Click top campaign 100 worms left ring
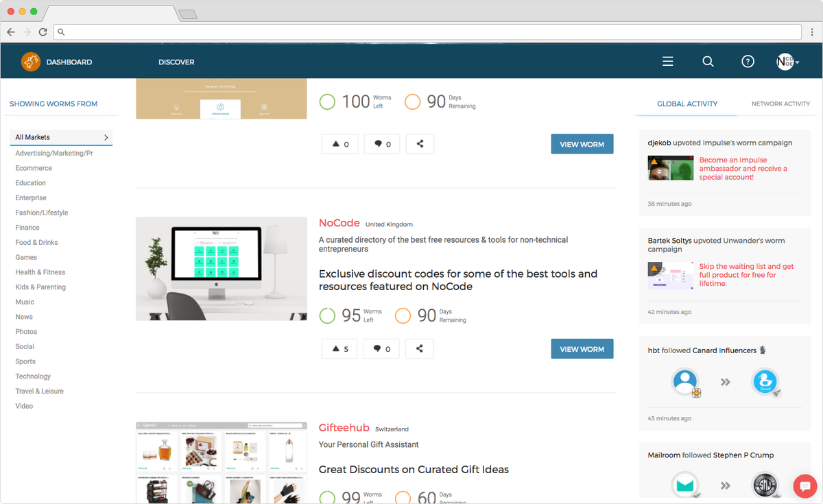The width and height of the screenshot is (823, 504). (327, 101)
